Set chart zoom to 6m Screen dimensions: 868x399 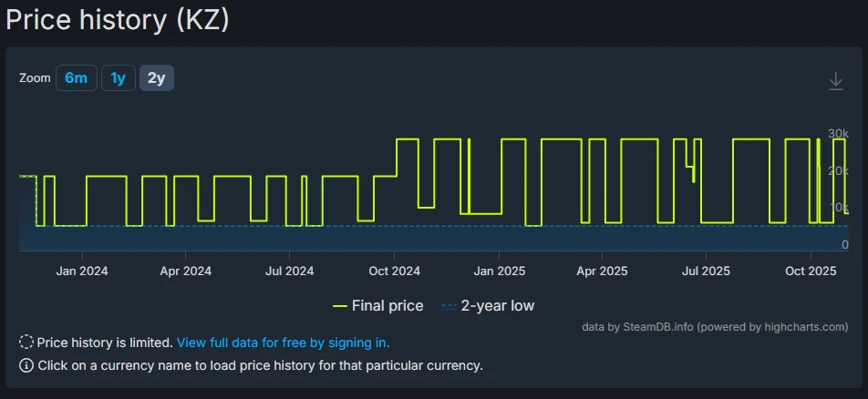click(76, 78)
